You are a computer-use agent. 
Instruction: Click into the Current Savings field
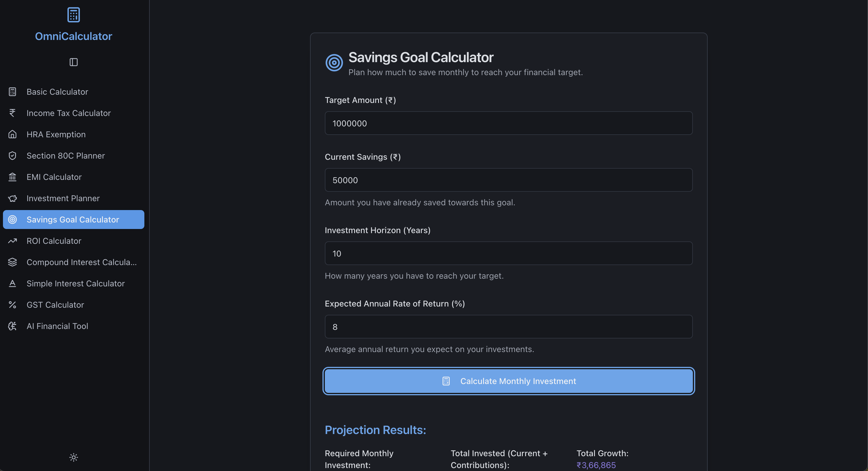pos(509,180)
